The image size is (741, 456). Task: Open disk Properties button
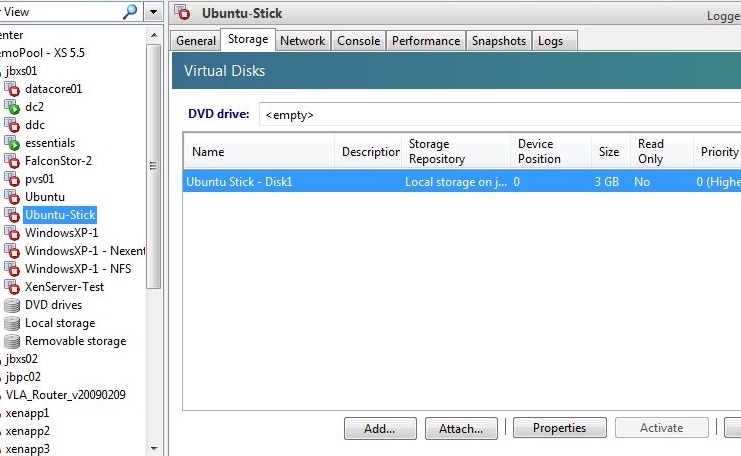tap(559, 428)
